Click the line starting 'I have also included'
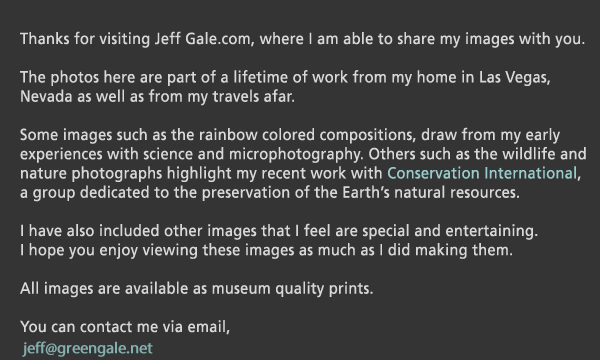Screen dimensions: 600x360 [x=279, y=231]
